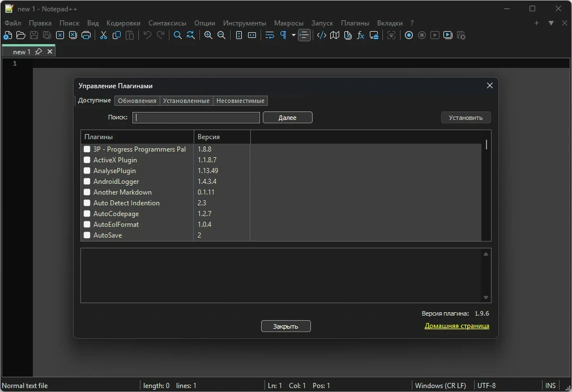Image resolution: width=572 pixels, height=392 pixels.
Task: Cut selection using scissors icon
Action: tap(104, 35)
